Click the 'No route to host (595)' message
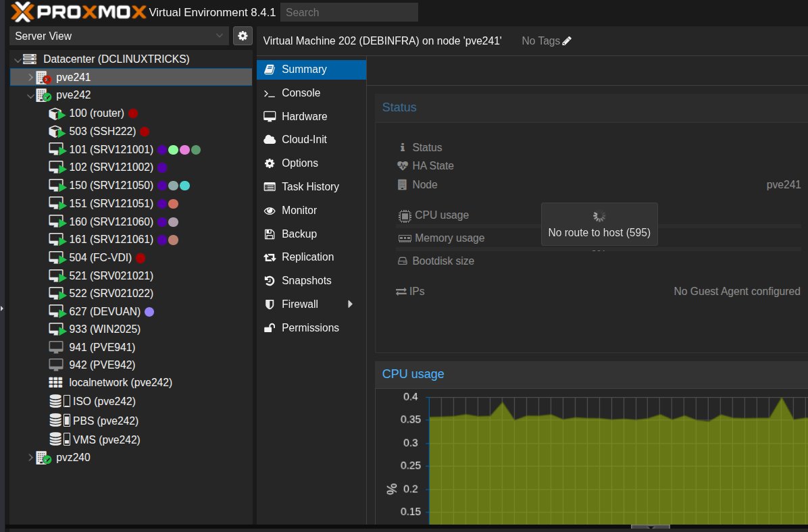 [x=599, y=233]
